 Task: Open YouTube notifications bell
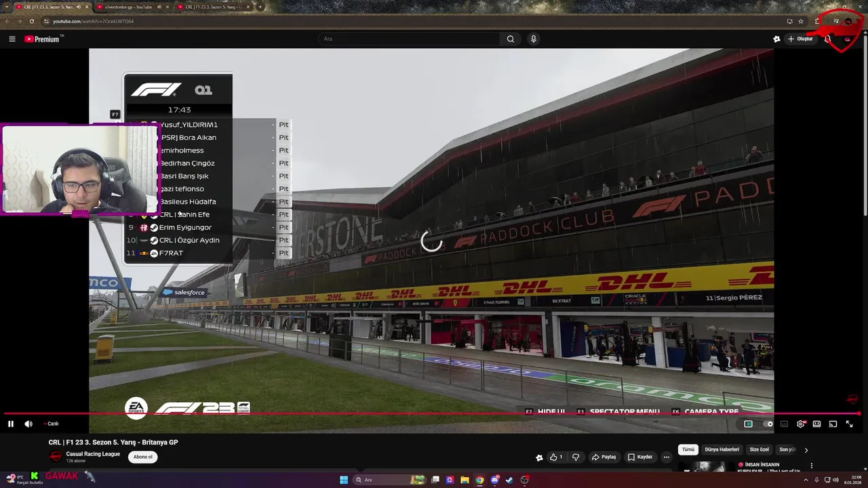(828, 39)
